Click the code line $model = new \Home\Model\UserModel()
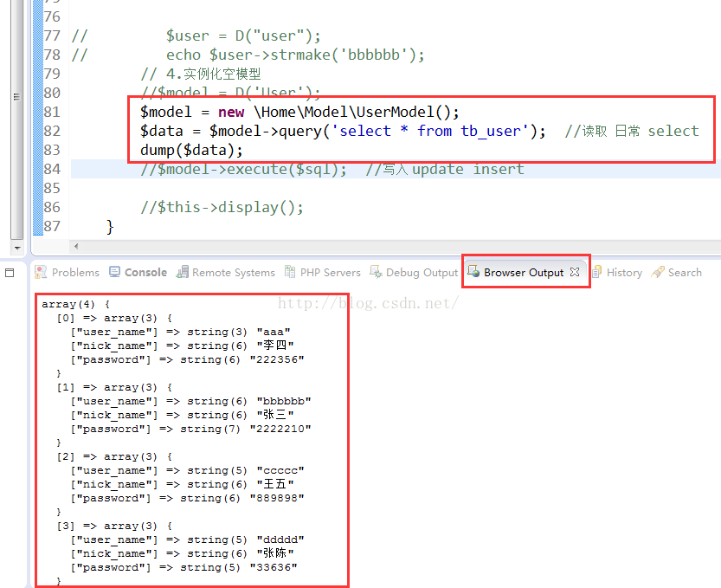The height and width of the screenshot is (588, 721). pyautogui.click(x=299, y=112)
